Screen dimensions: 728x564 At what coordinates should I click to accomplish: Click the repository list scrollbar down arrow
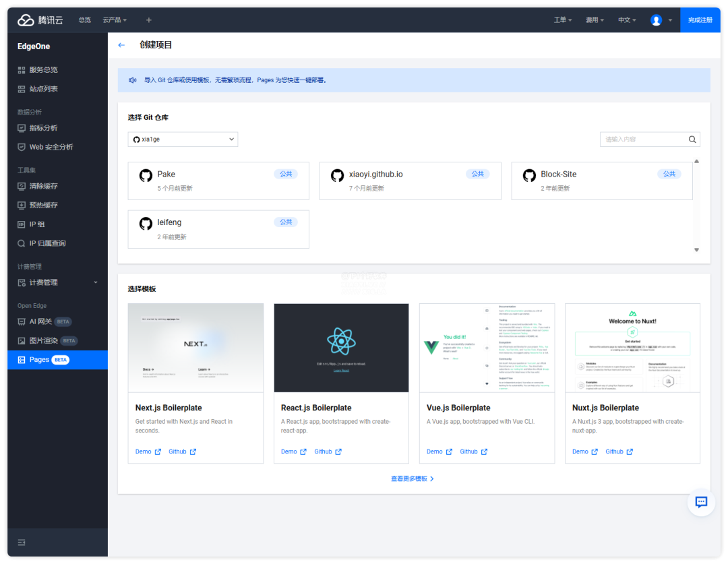[696, 250]
